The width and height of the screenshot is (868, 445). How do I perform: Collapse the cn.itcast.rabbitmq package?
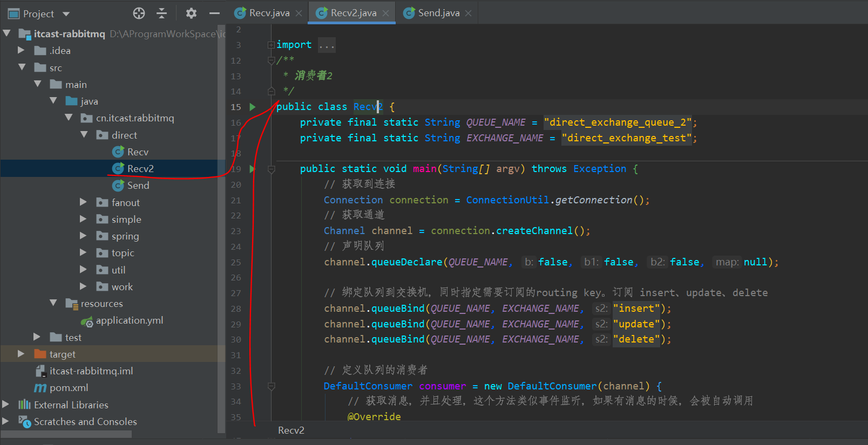(x=69, y=118)
